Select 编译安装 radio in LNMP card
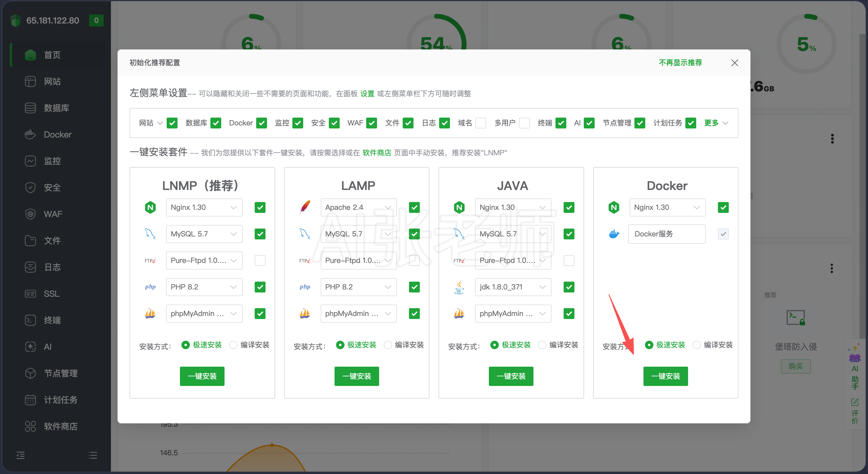 233,345
